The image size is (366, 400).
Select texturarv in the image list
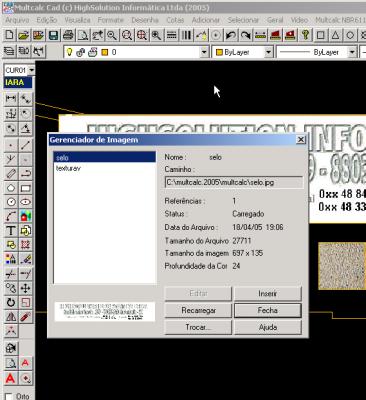coord(68,168)
